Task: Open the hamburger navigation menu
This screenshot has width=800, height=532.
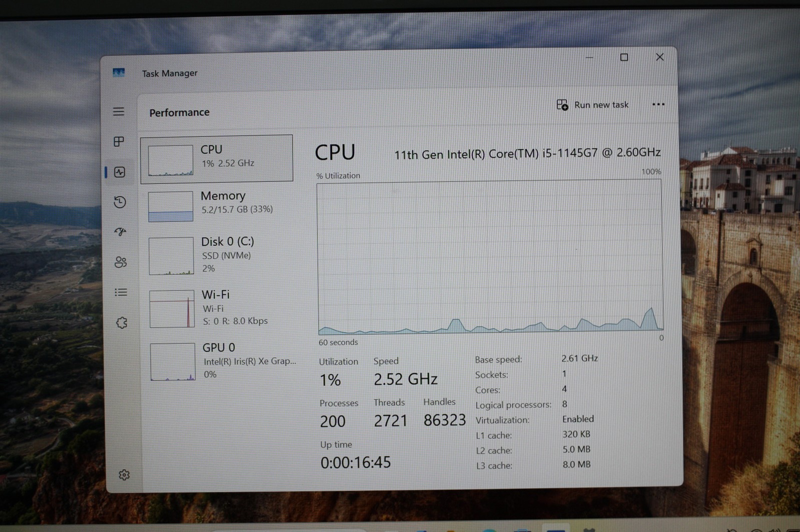Action: 119,111
